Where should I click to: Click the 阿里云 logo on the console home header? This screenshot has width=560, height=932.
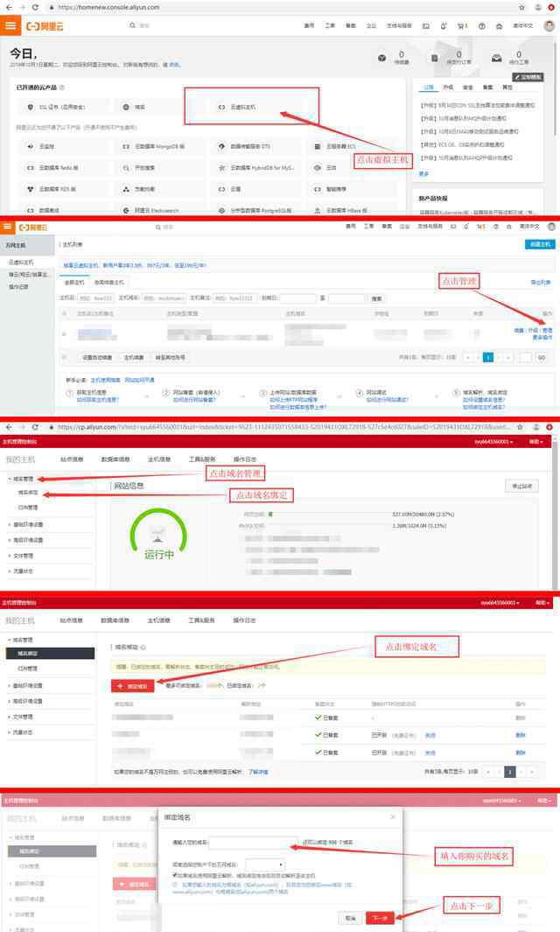pos(45,26)
